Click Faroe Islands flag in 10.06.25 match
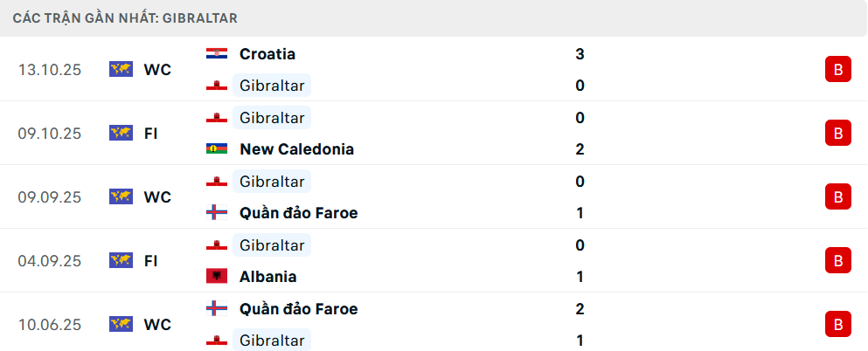This screenshot has width=868, height=351. coord(216,309)
